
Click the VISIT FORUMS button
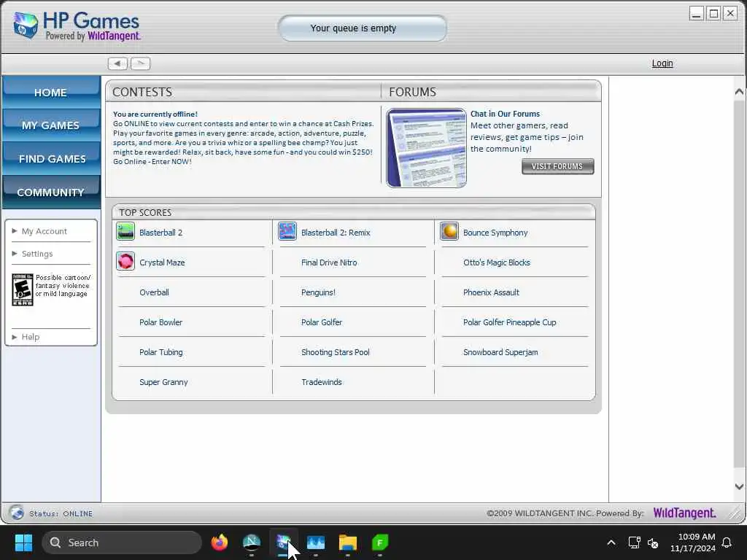[x=557, y=166]
